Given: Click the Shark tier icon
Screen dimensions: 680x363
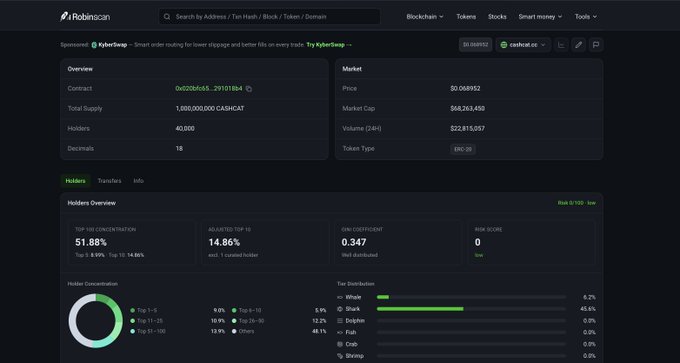Looking at the screenshot, I should (340, 309).
